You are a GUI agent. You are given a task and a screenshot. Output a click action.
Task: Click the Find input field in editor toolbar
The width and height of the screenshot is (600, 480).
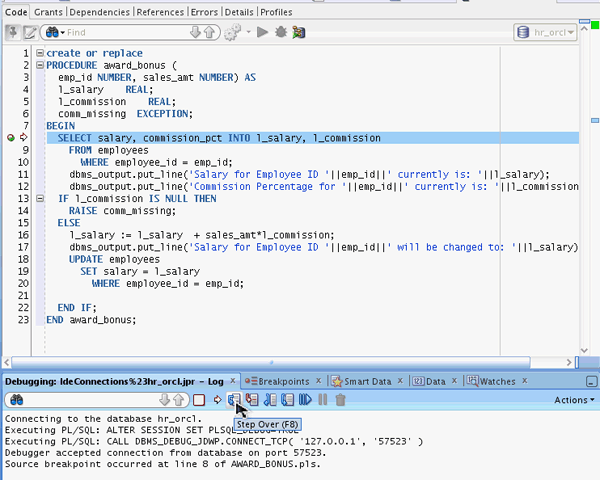pos(120,33)
